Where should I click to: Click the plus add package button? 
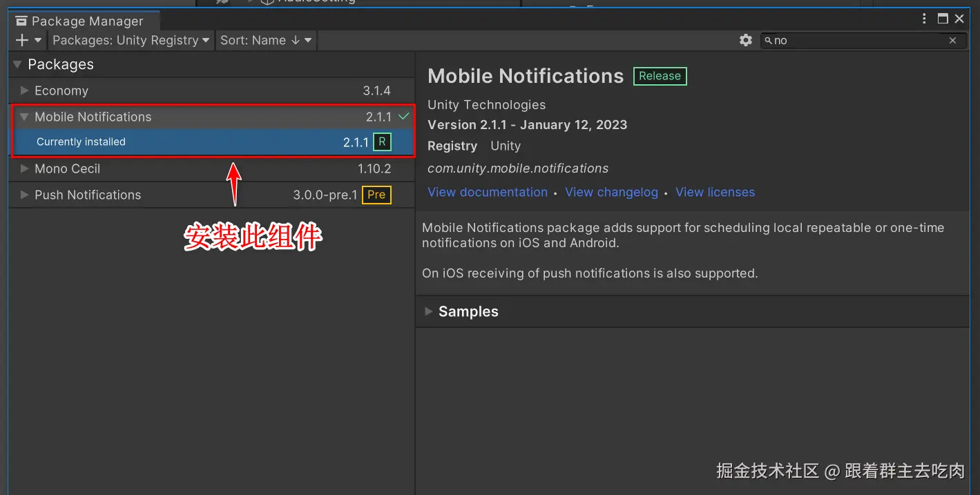click(x=21, y=40)
